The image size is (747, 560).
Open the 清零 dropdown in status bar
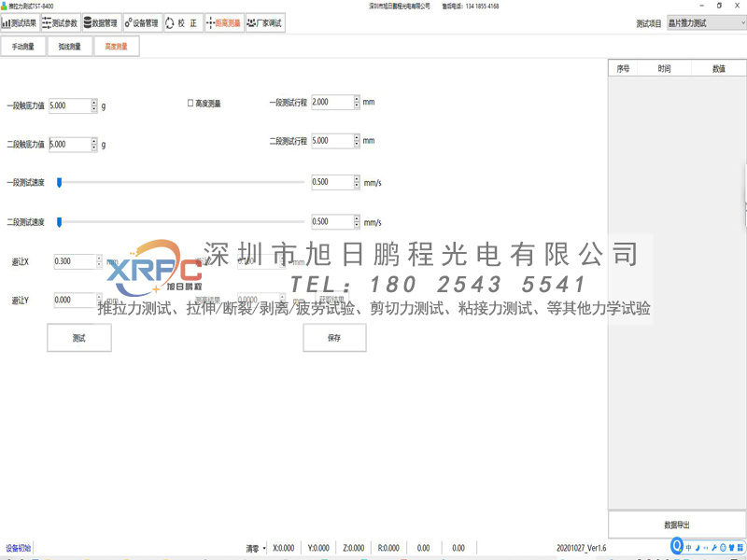(256, 548)
